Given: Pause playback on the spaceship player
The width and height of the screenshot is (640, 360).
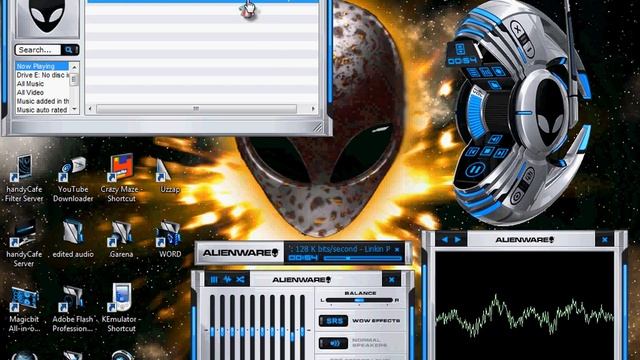Looking at the screenshot, I should click(x=475, y=169).
